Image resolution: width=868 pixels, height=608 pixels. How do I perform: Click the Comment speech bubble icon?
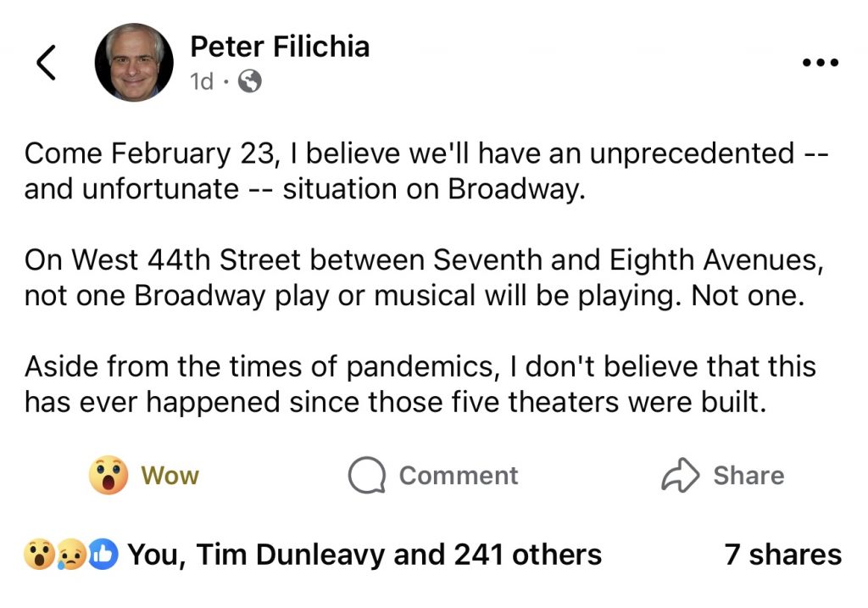tap(367, 476)
